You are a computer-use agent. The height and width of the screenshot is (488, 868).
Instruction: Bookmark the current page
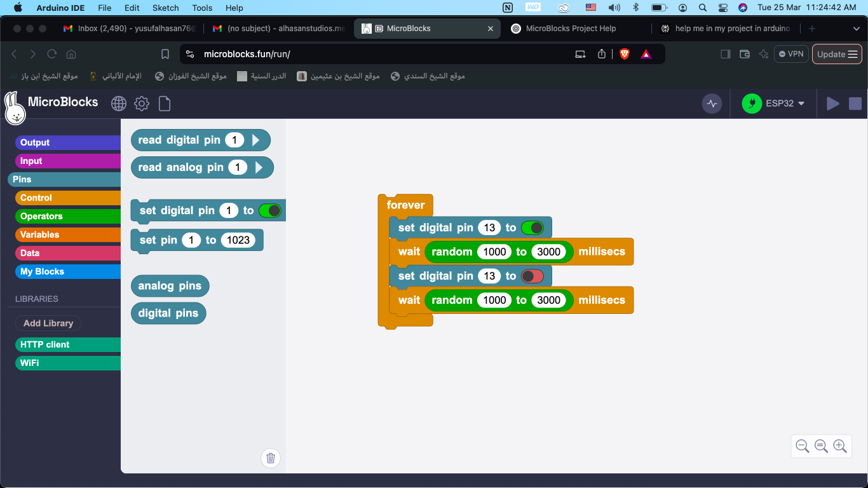pos(165,54)
